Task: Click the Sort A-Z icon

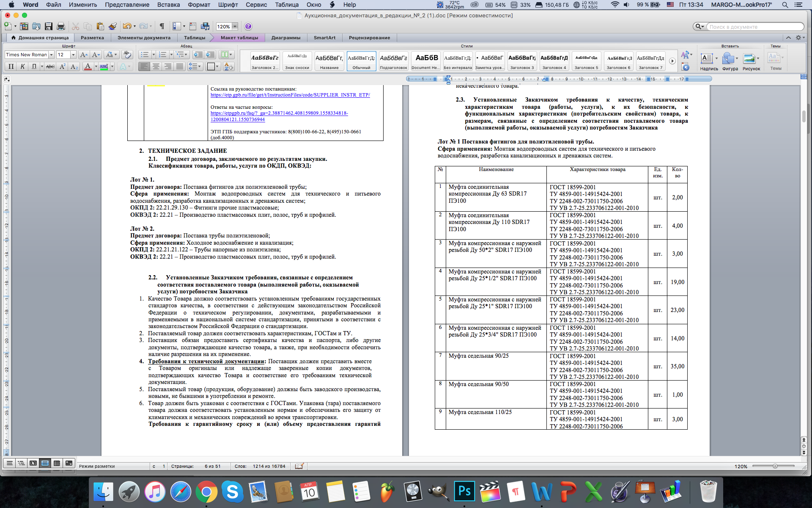Action: point(228,66)
